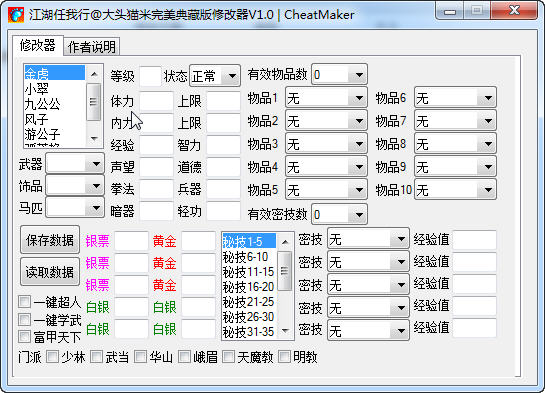Viewport: 545px width, 393px height.
Task: Open the 有效物品数 dropdown
Action: [339, 74]
